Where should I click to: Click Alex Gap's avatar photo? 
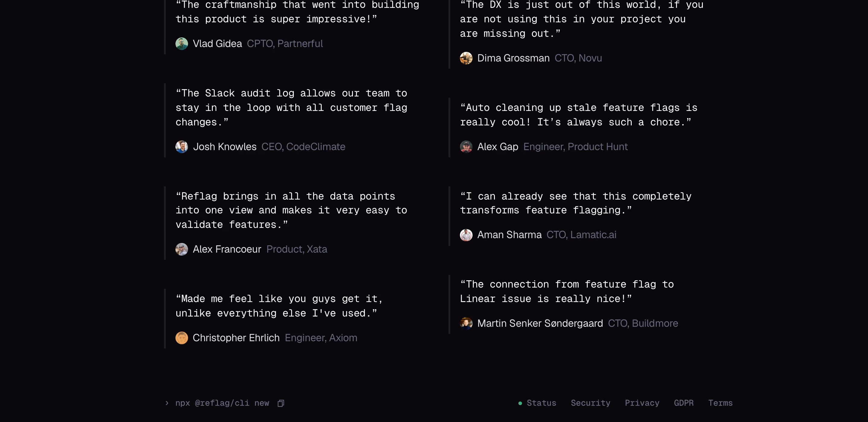tap(466, 147)
